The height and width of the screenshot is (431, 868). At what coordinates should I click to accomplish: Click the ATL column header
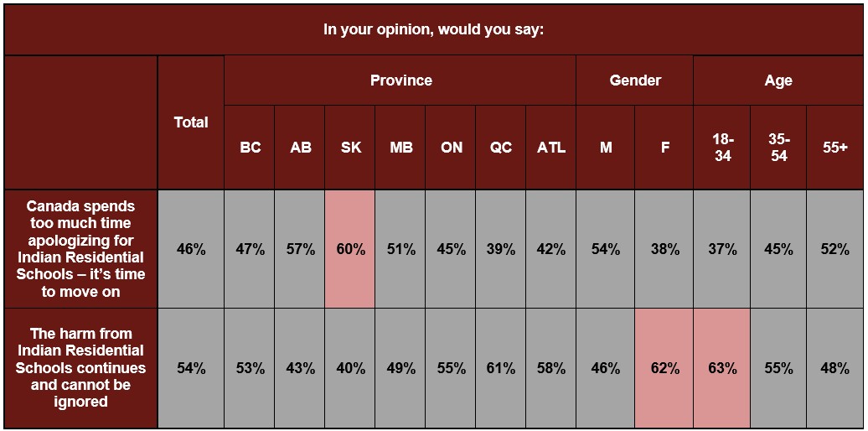tap(551, 148)
